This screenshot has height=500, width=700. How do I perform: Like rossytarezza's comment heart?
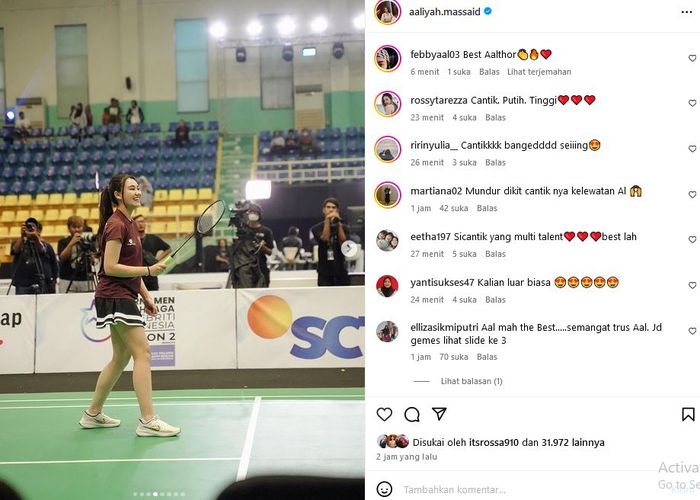click(x=692, y=103)
